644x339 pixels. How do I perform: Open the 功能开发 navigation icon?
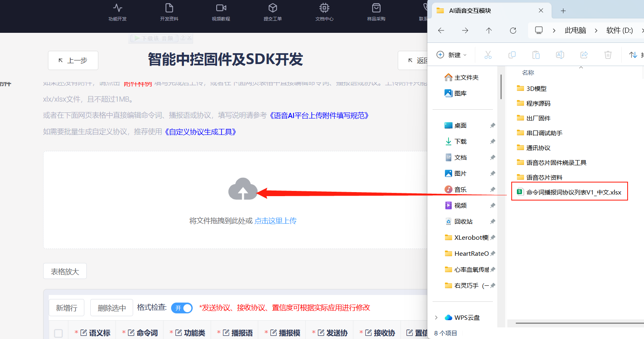pos(118,8)
